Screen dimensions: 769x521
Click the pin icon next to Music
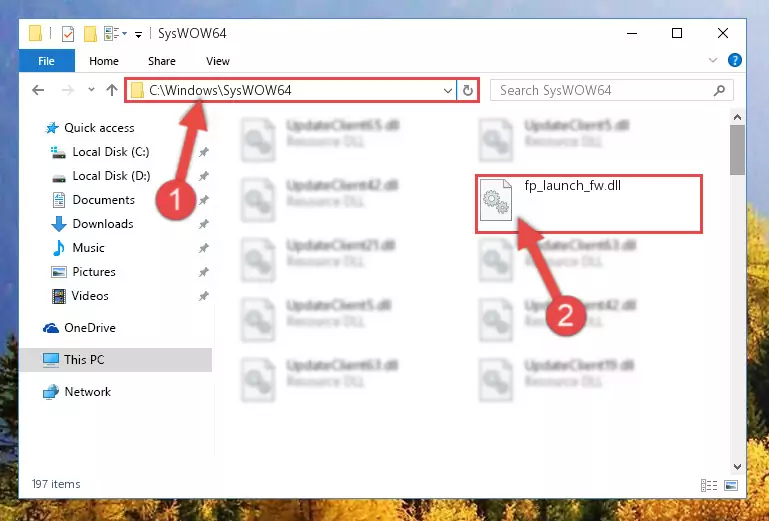(204, 248)
